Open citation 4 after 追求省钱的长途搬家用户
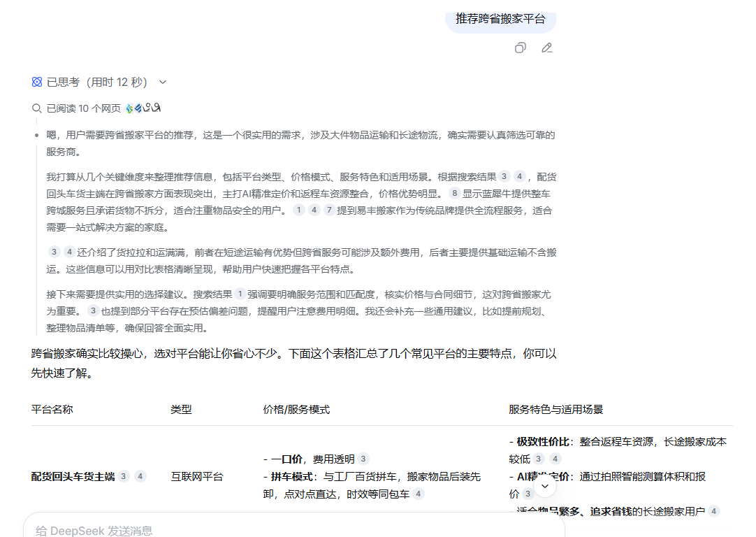Image resolution: width=756 pixels, height=537 pixels. [714, 511]
